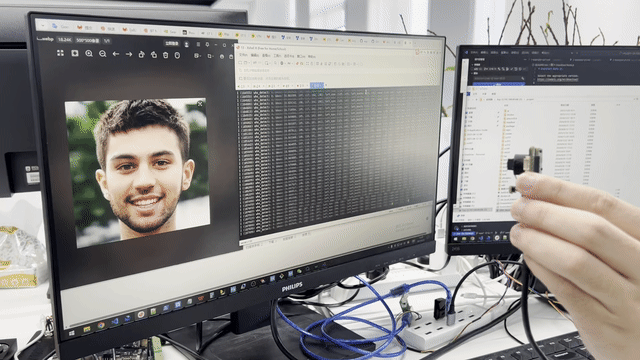Screen dimensions: 640x360
Task: Open the user account icon in image viewer
Action: click(187, 44)
